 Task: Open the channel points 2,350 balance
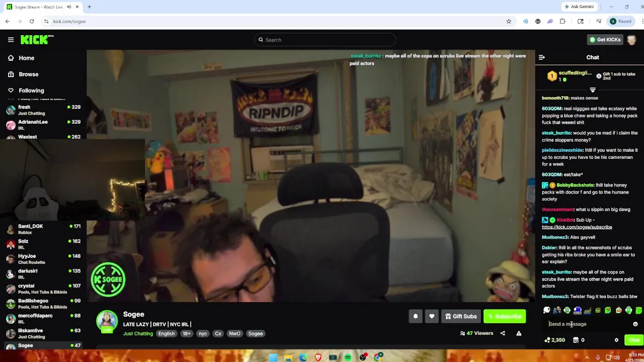[x=554, y=340]
